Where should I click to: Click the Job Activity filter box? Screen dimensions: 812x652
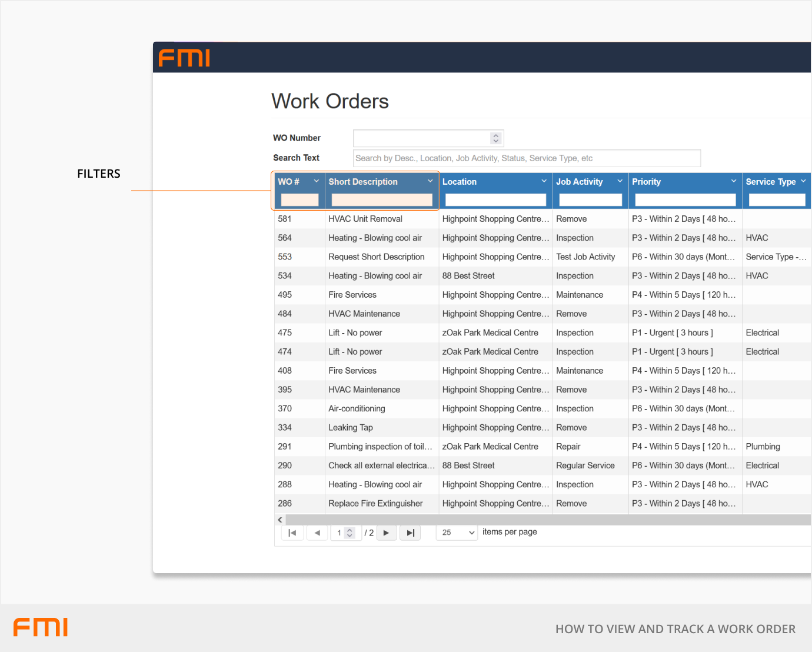pos(590,200)
